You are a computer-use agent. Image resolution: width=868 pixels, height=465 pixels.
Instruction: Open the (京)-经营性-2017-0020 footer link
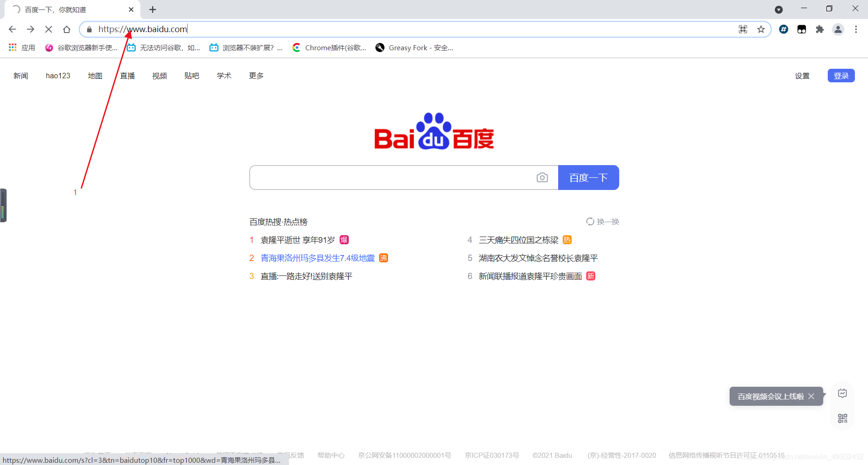pos(621,456)
